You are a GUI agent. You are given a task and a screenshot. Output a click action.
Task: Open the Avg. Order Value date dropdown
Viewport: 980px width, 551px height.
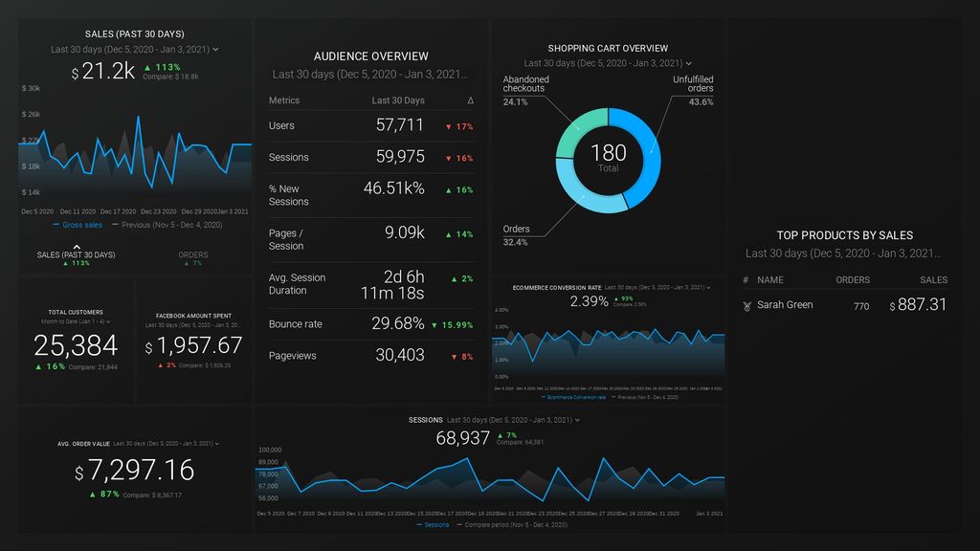[167, 444]
